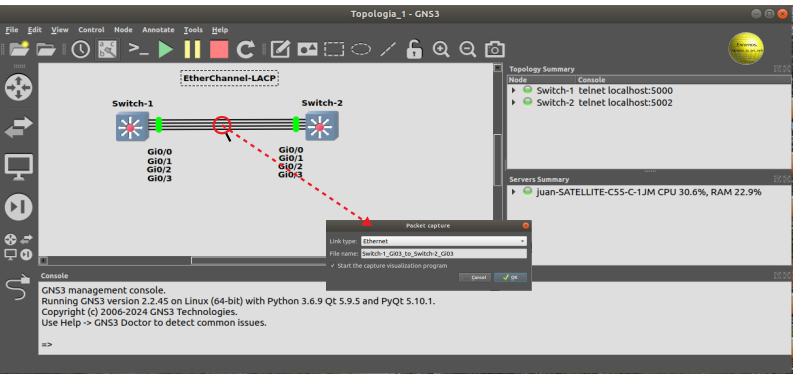Click the Zoom in magnifier icon

tap(441, 49)
